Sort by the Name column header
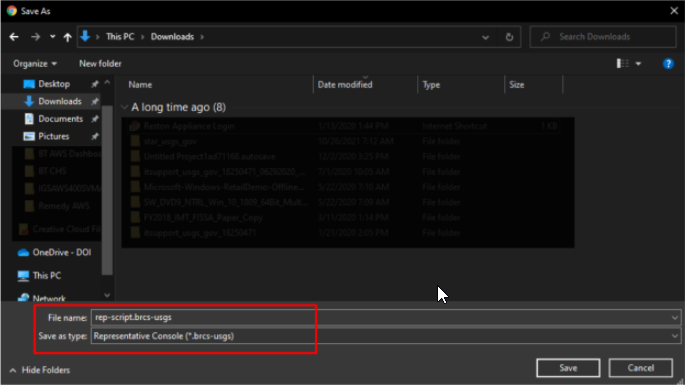 [140, 85]
